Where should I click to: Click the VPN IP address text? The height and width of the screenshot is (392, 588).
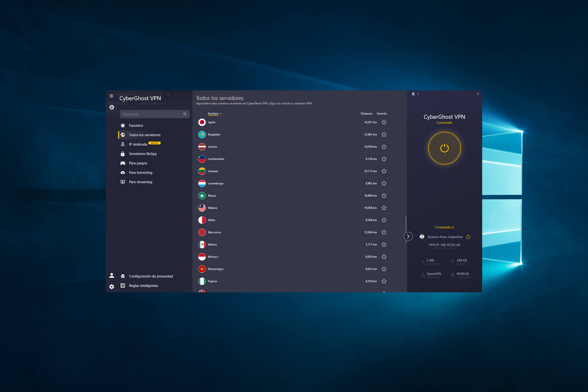coord(445,245)
